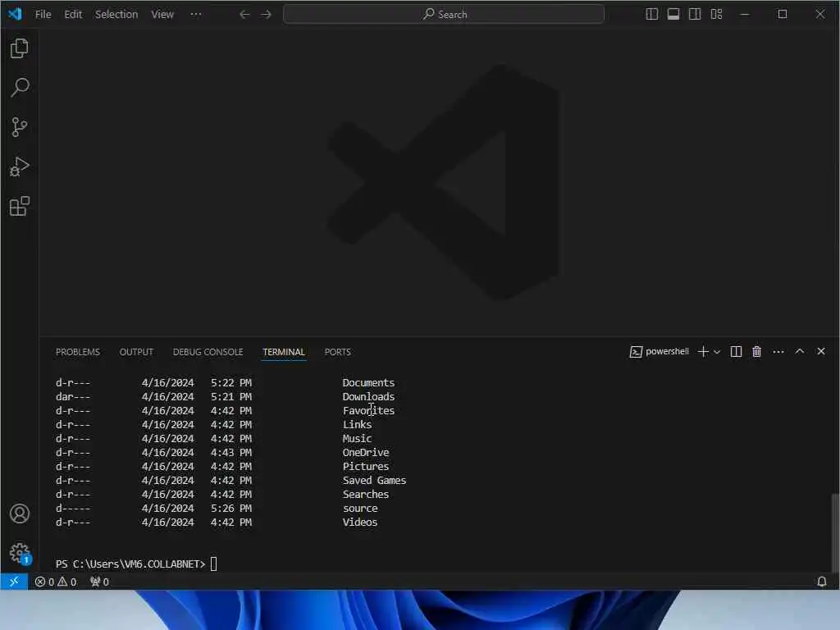This screenshot has width=840, height=630.
Task: Toggle the bottom panel layout icon
Action: [673, 15]
